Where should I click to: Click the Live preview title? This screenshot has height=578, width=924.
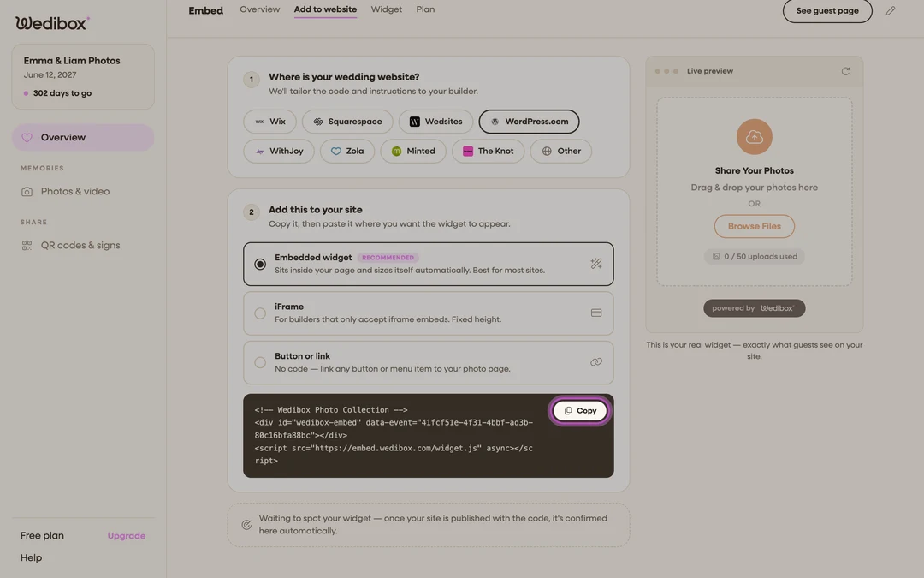[x=709, y=71]
